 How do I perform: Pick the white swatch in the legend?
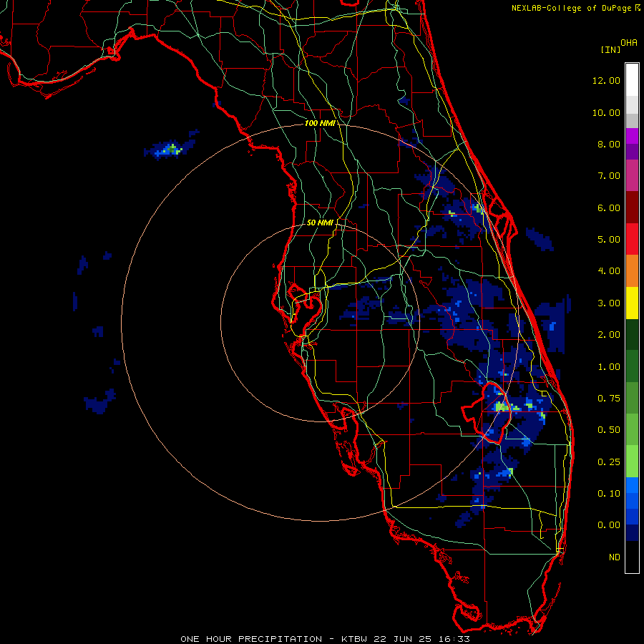pos(632,80)
